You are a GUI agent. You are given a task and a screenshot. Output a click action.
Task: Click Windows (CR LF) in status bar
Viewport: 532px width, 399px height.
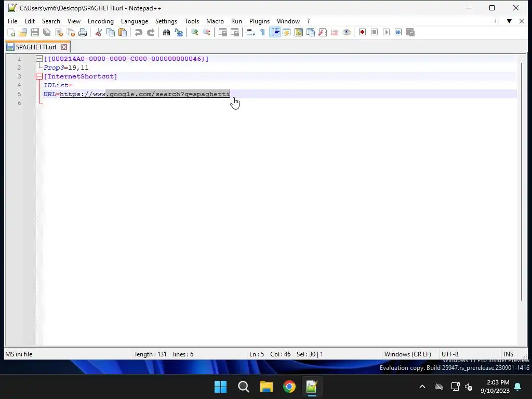click(407, 354)
